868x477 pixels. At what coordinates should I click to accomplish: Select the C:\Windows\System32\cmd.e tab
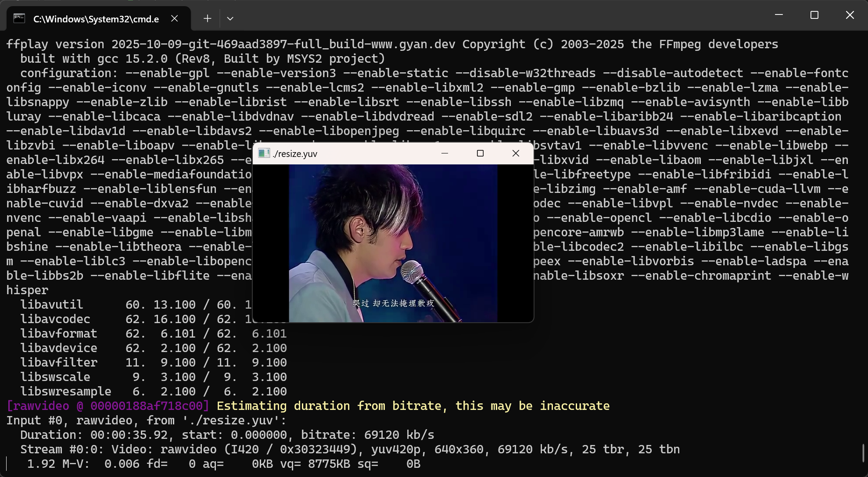coord(96,19)
